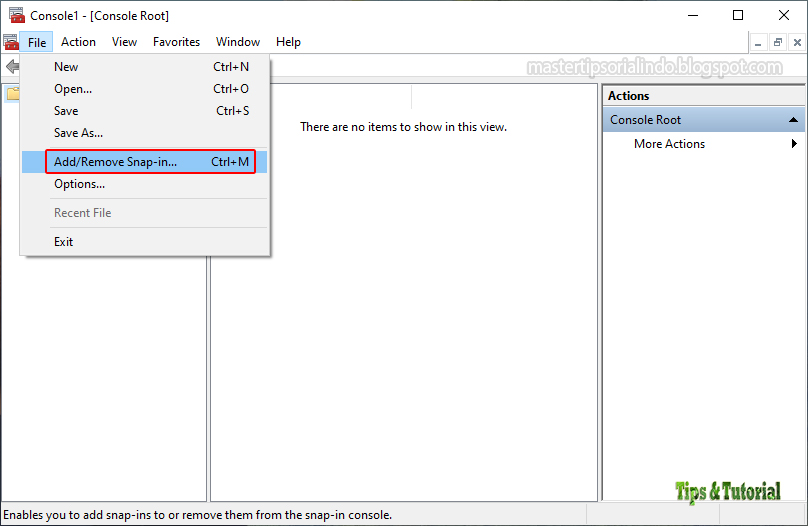This screenshot has height=526, width=808.
Task: Click the Actions pane title
Action: point(628,96)
